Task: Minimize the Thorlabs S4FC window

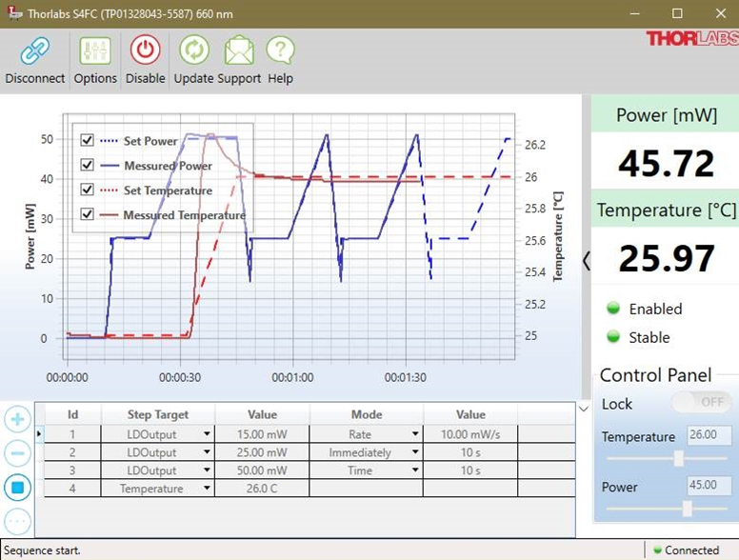Action: pyautogui.click(x=634, y=13)
